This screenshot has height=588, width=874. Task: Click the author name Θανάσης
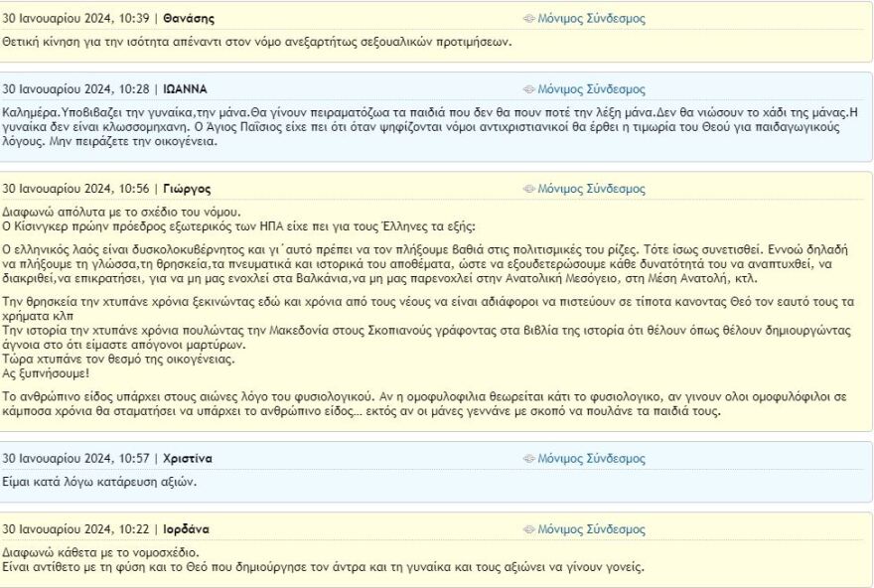point(188,19)
